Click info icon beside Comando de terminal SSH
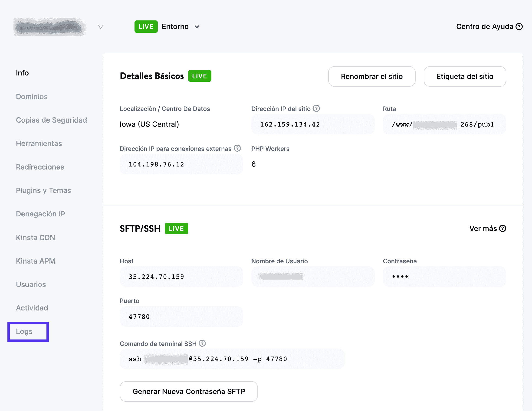532x411 pixels. tap(202, 343)
